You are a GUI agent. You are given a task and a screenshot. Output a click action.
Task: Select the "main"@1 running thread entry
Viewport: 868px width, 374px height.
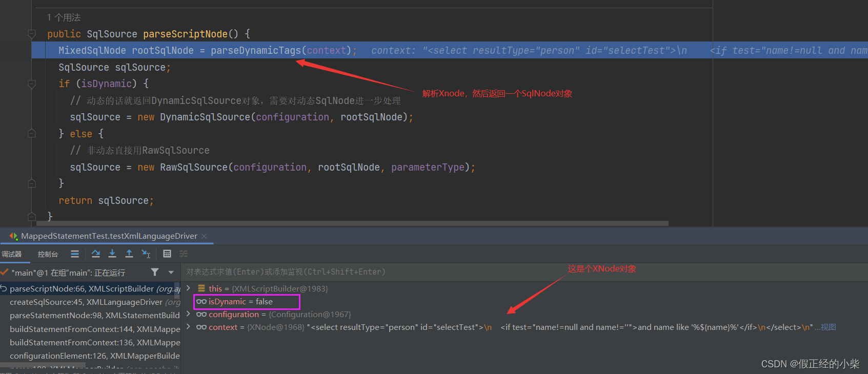(x=68, y=273)
